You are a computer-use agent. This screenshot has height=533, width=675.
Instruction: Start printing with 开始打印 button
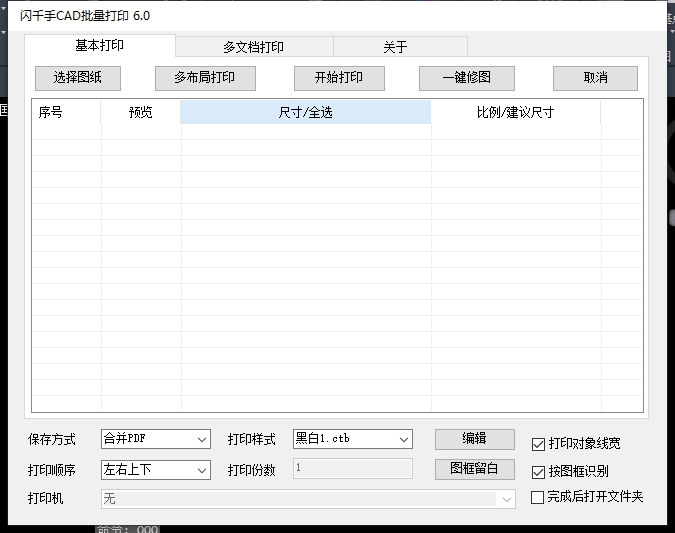coord(338,78)
